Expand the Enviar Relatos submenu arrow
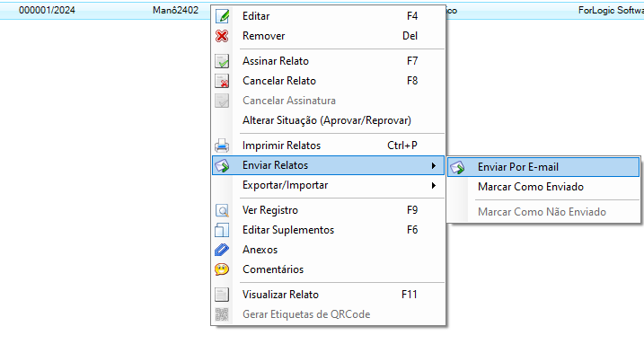The height and width of the screenshot is (353, 644). coord(434,165)
